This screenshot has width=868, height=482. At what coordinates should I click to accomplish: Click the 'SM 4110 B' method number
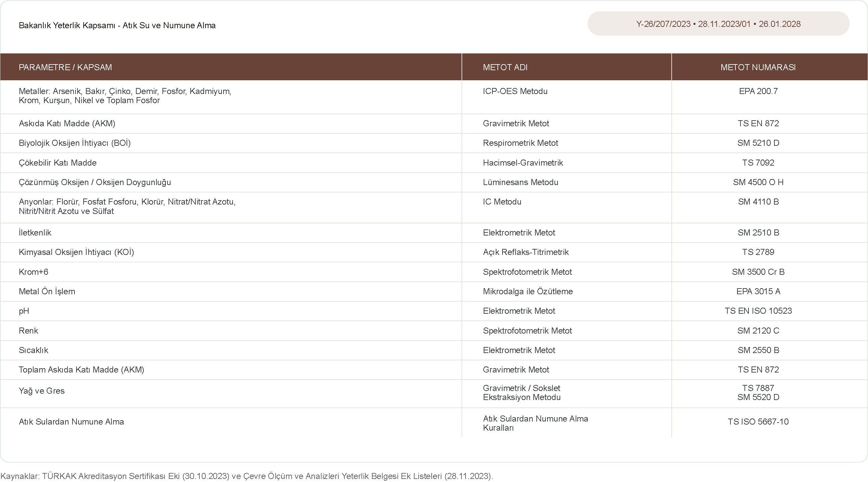(758, 202)
